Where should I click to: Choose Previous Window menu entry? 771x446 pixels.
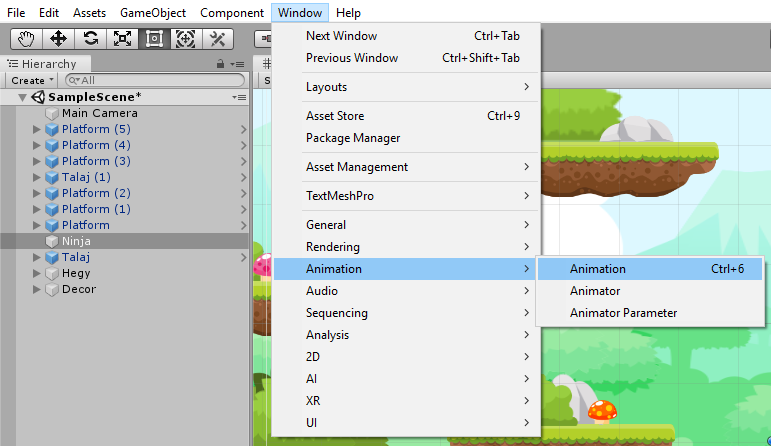406,58
